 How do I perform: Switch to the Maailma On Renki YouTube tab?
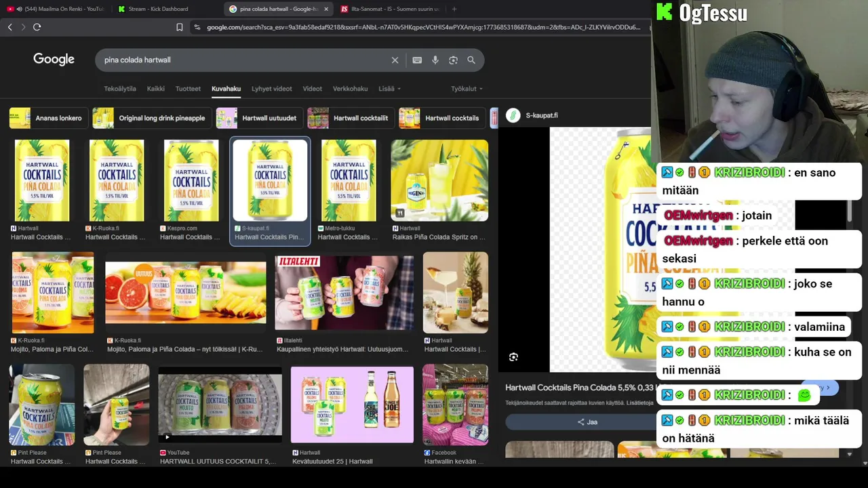[x=56, y=9]
